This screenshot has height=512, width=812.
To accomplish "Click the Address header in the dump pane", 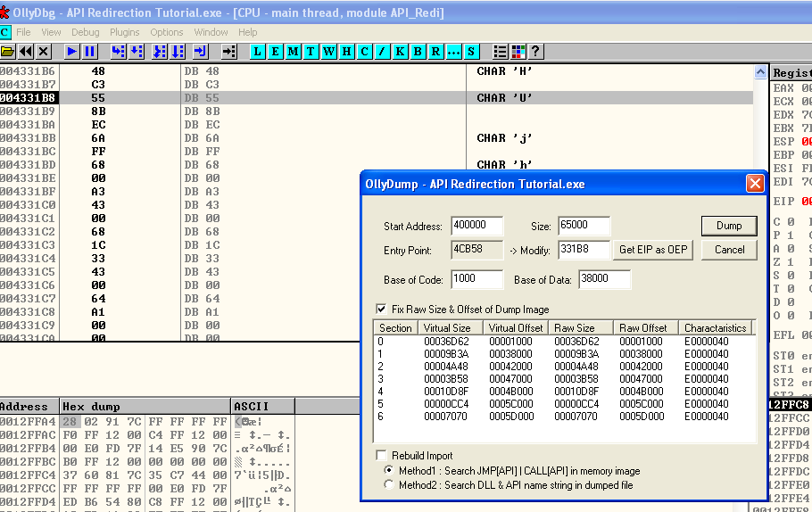I will click(29, 407).
